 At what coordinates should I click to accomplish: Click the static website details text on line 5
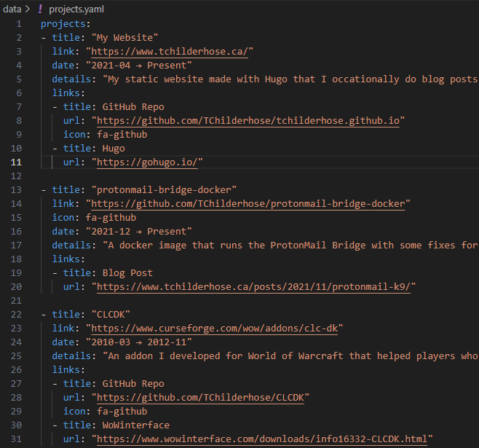coord(290,79)
